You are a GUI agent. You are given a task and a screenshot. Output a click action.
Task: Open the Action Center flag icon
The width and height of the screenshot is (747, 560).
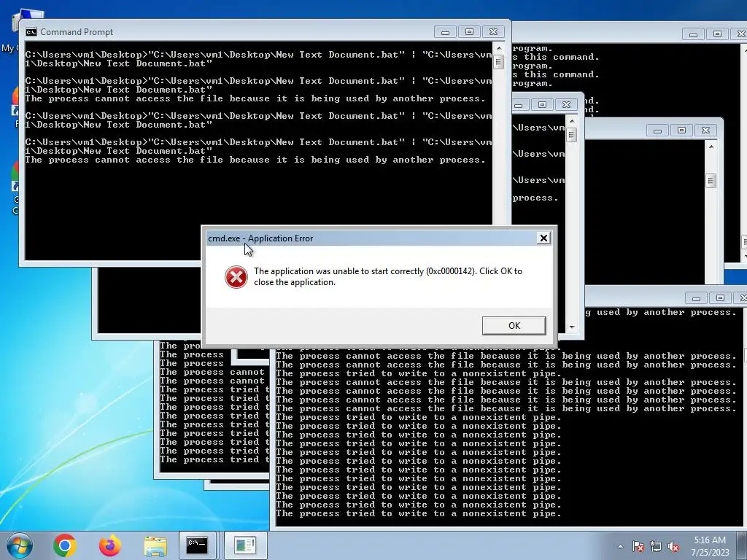[x=638, y=546]
